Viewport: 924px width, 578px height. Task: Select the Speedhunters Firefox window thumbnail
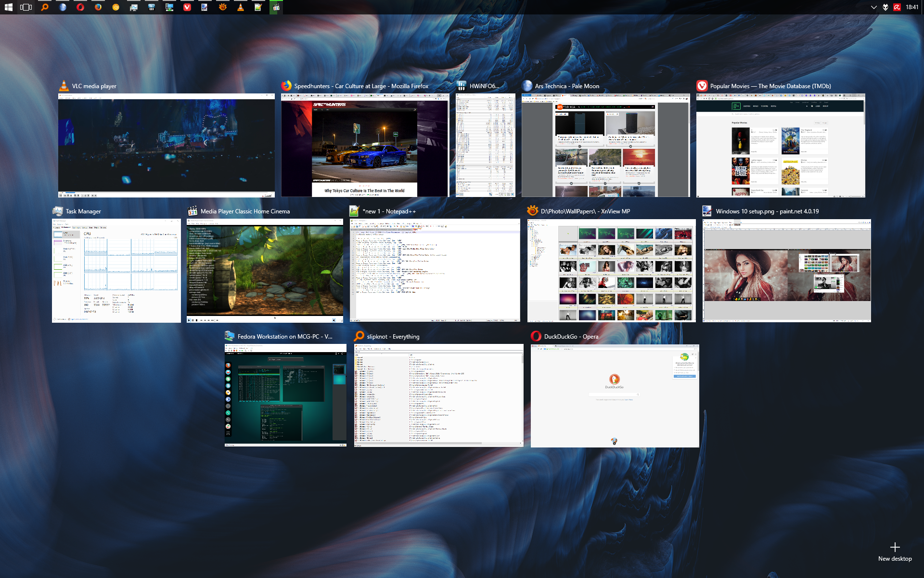click(x=364, y=145)
